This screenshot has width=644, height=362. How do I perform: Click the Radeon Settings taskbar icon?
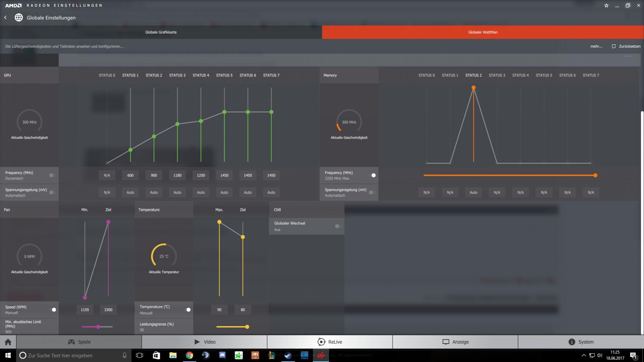pos(321,355)
